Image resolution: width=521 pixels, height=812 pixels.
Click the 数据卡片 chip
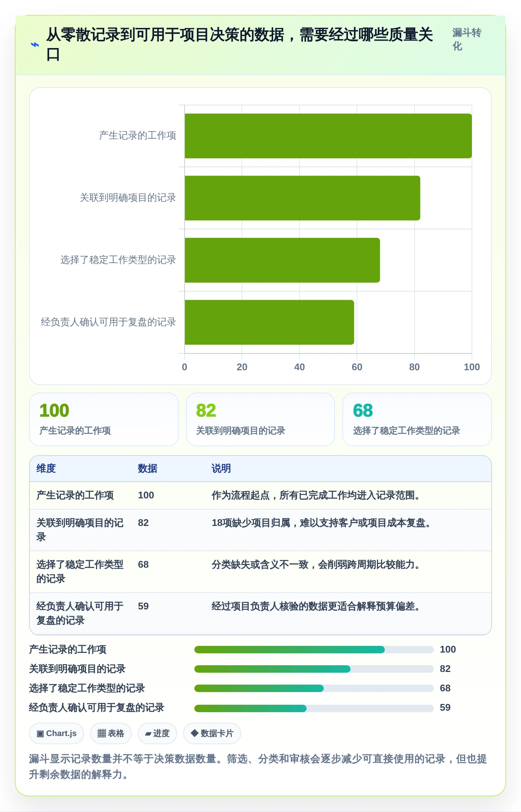click(212, 733)
